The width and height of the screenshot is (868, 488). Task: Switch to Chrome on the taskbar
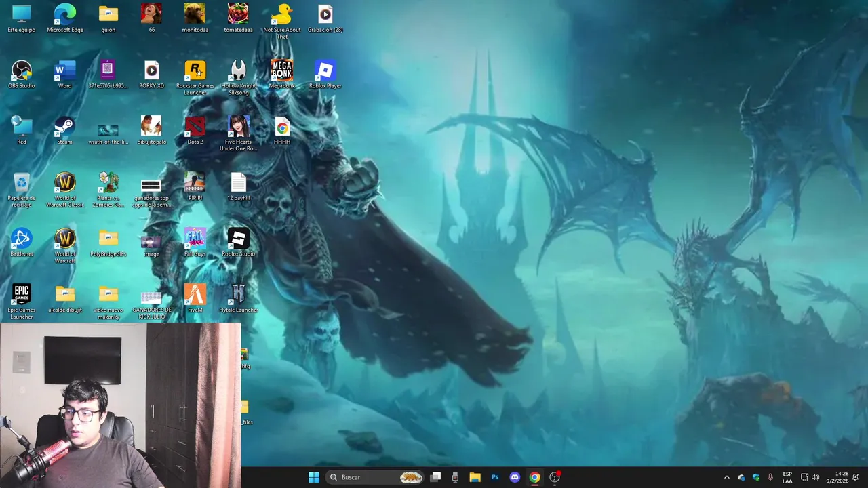pyautogui.click(x=534, y=477)
